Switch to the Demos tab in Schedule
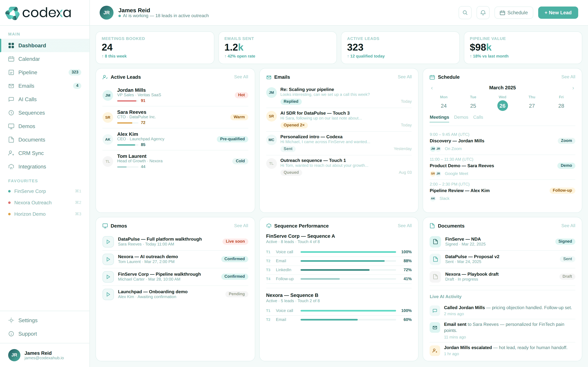 coord(461,117)
